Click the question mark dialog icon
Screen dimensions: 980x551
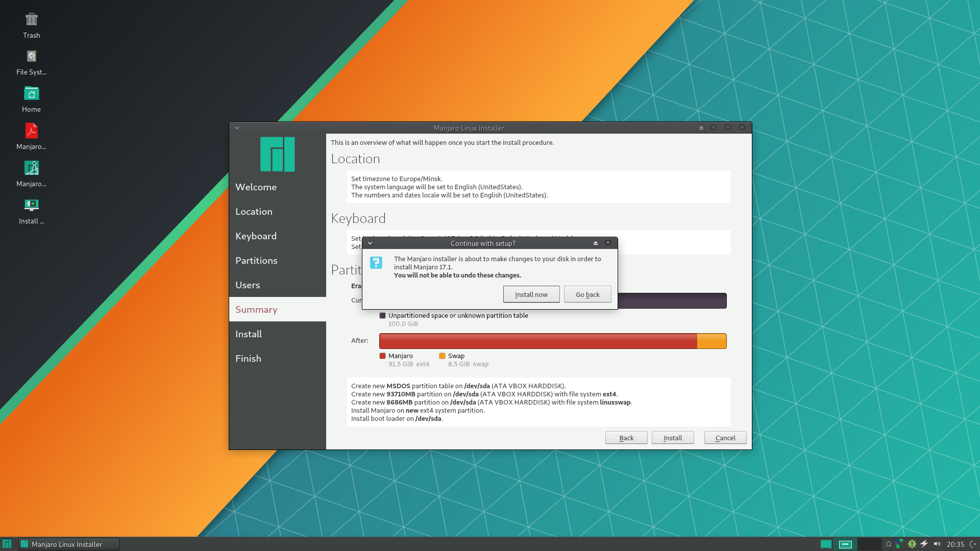coord(376,263)
